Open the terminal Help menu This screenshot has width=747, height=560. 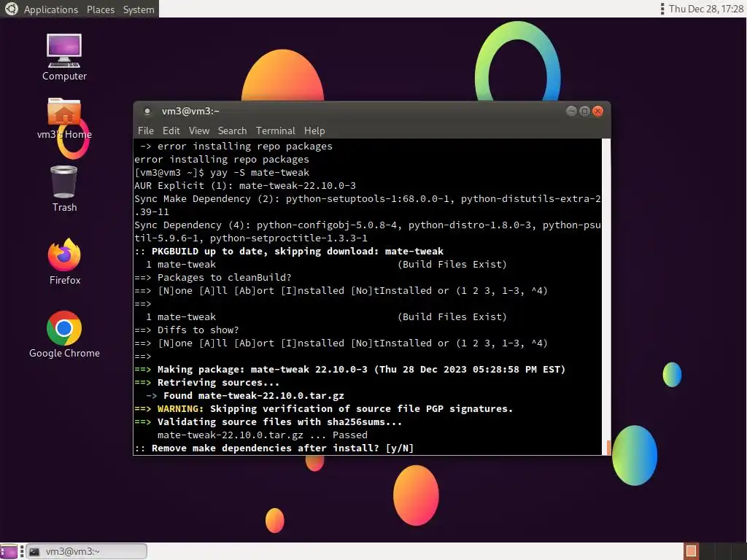click(x=314, y=131)
